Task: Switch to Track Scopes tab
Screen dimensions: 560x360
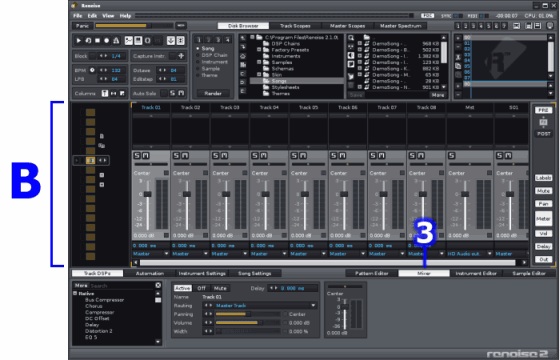Action: pyautogui.click(x=295, y=26)
